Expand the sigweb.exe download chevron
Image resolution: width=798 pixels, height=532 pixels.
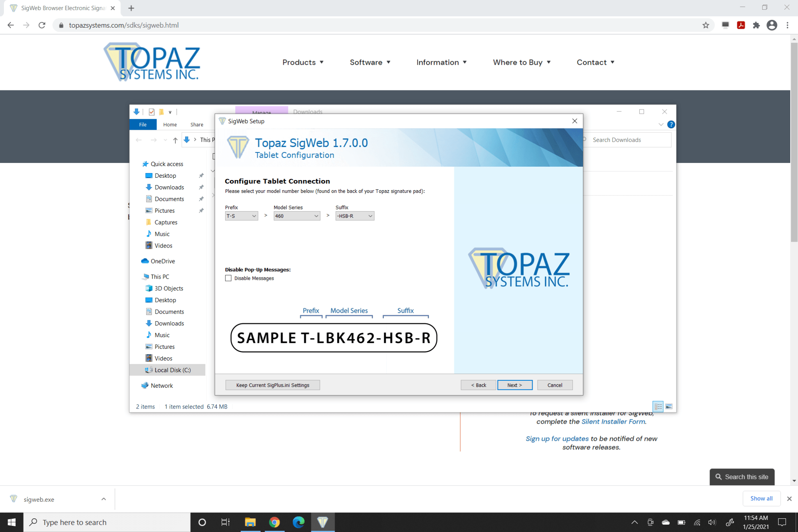(104, 499)
